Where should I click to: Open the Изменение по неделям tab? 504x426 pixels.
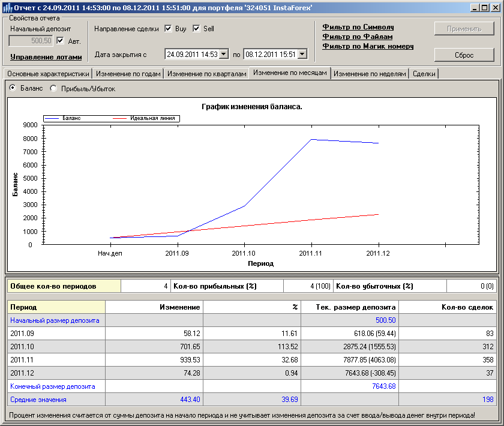tap(370, 74)
